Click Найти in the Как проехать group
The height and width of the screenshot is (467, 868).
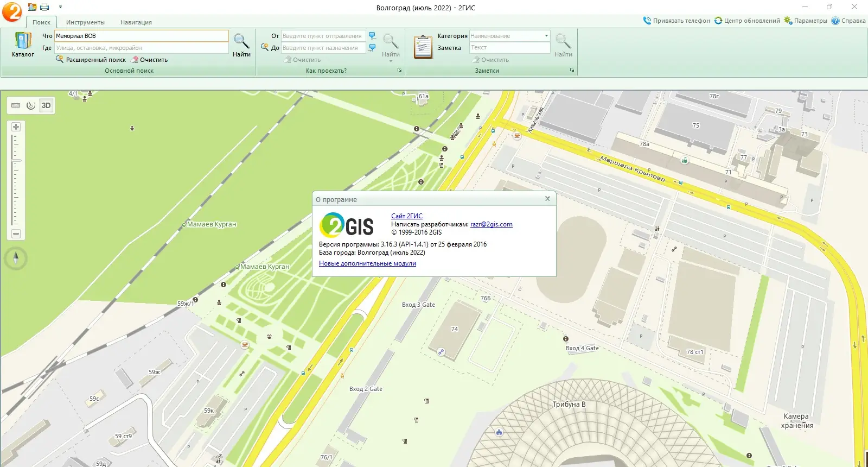(391, 45)
